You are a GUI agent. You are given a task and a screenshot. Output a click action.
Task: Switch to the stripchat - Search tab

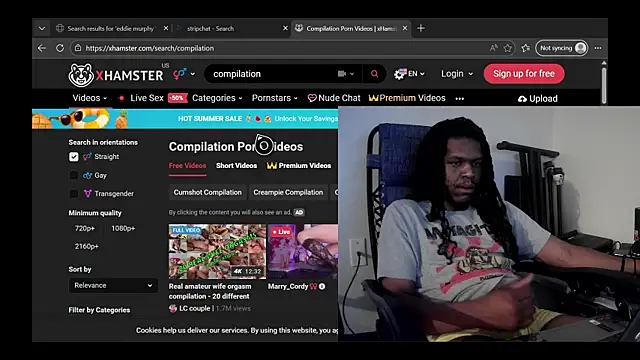(x=210, y=29)
